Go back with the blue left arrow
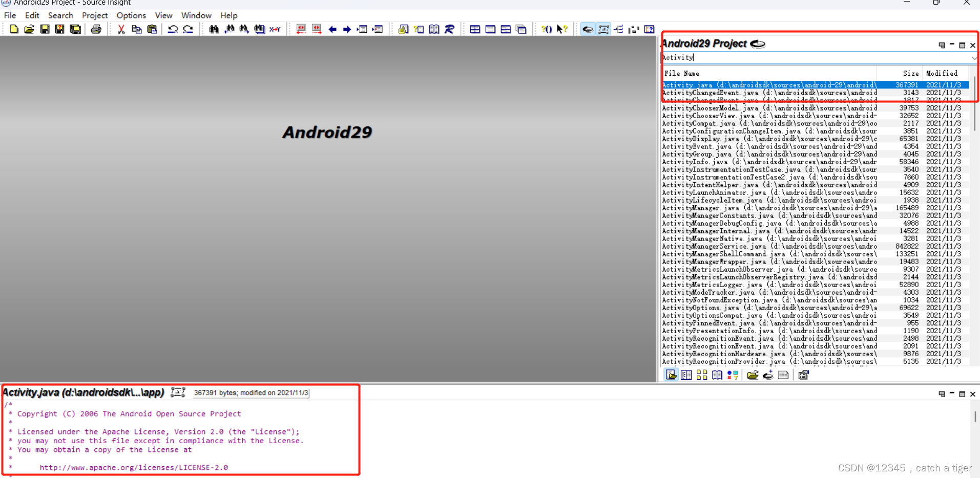Viewport: 980px width, 478px height. tap(332, 29)
